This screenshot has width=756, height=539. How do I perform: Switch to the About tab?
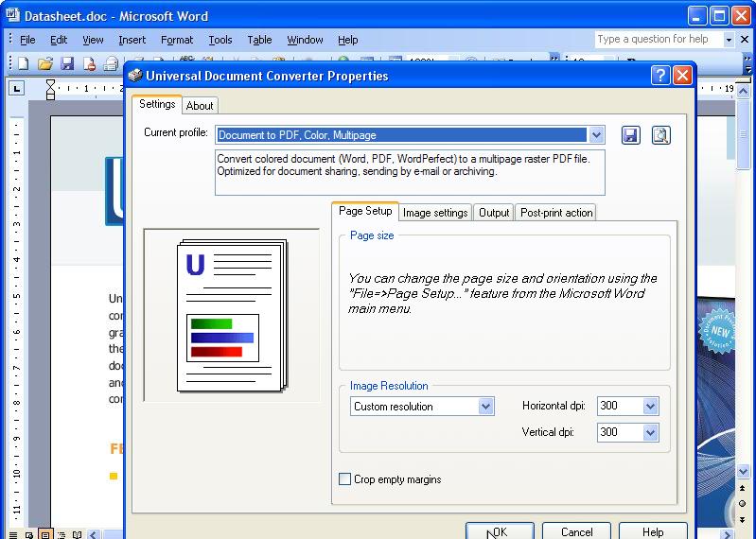(200, 106)
